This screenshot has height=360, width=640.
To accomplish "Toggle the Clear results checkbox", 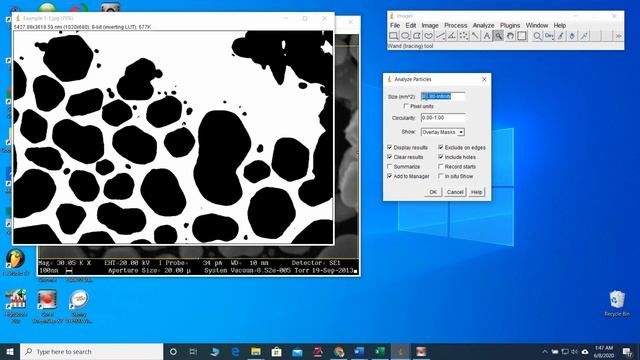I will click(389, 157).
